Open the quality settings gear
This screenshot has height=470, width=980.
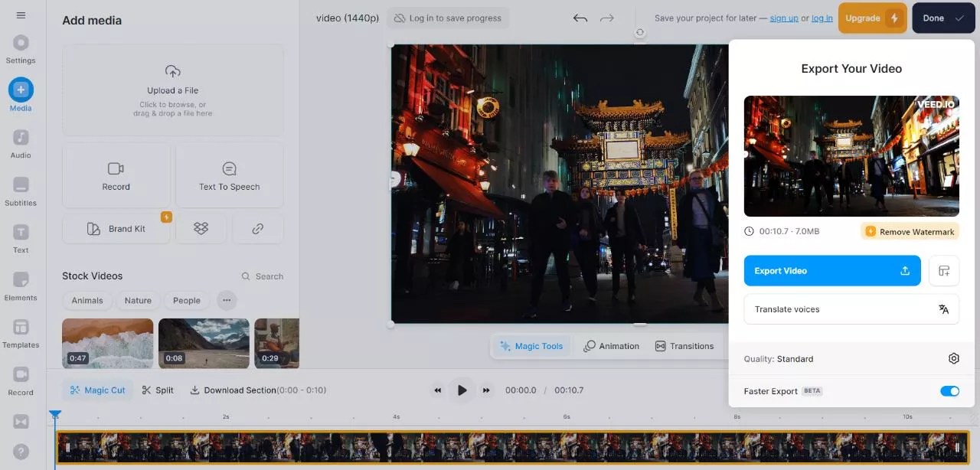click(x=953, y=358)
